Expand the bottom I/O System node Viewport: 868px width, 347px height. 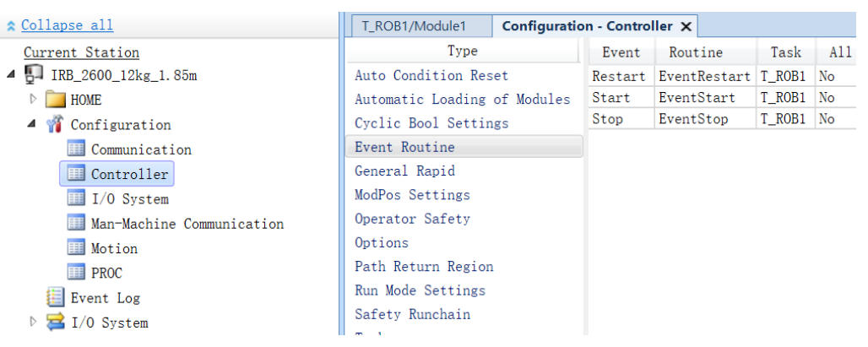point(33,323)
